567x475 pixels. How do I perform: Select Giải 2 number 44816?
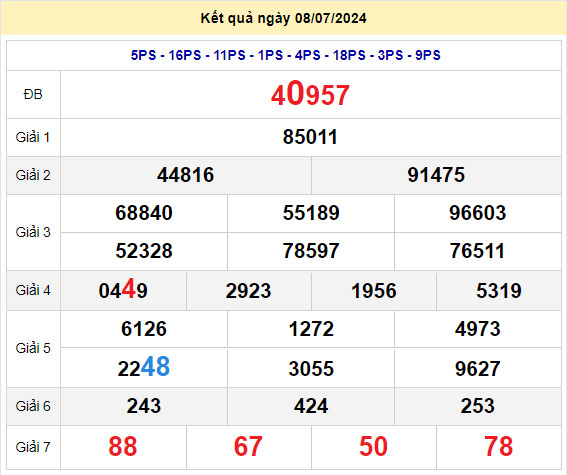[186, 175]
